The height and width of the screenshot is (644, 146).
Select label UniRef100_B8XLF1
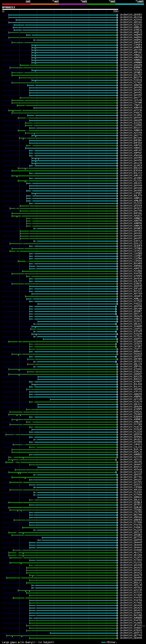click(131, 583)
